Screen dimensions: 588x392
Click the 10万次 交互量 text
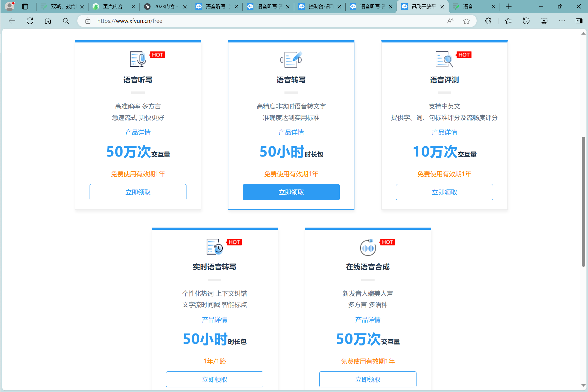tap(444, 152)
